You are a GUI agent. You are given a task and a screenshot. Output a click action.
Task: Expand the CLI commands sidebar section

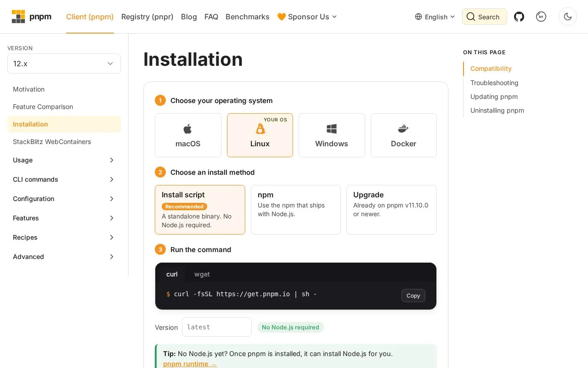click(64, 179)
